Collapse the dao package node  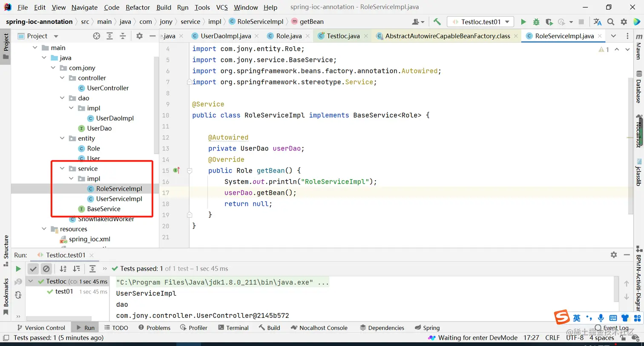coord(63,98)
